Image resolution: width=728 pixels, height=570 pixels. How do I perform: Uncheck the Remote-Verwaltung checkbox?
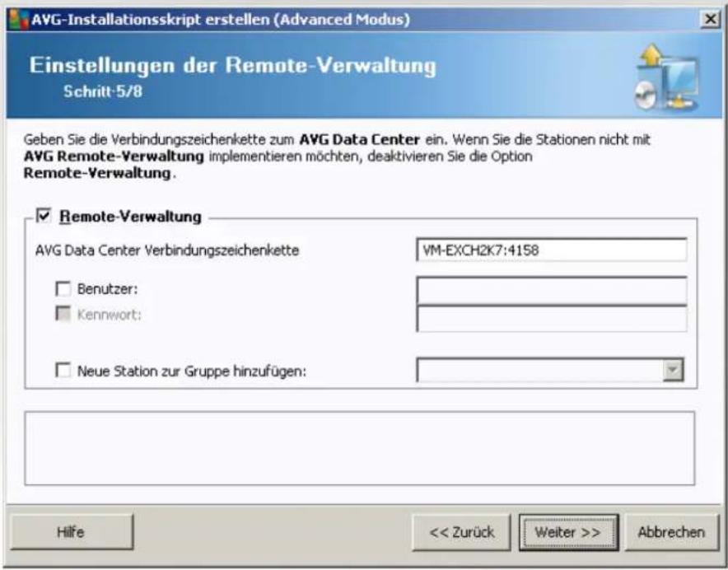coord(44,215)
